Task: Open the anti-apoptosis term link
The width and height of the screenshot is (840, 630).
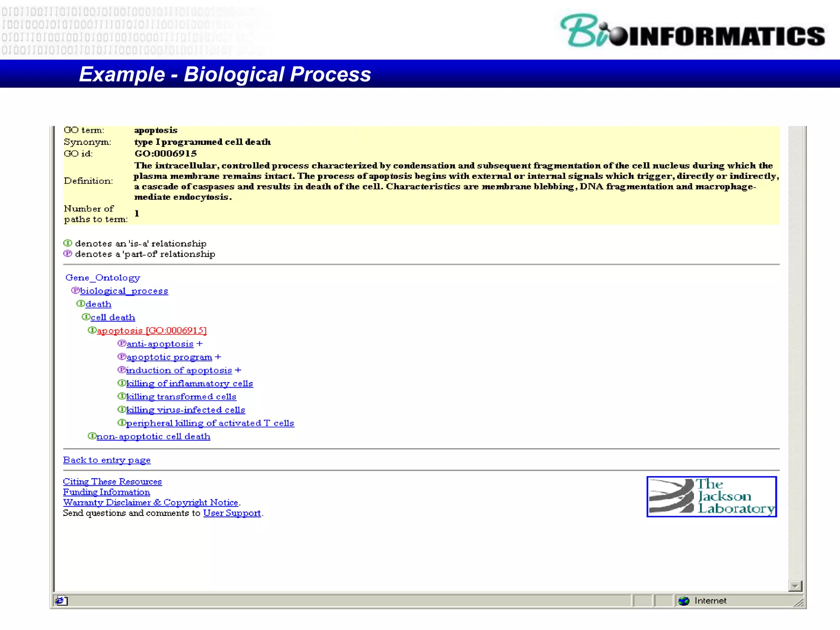Action: [160, 344]
